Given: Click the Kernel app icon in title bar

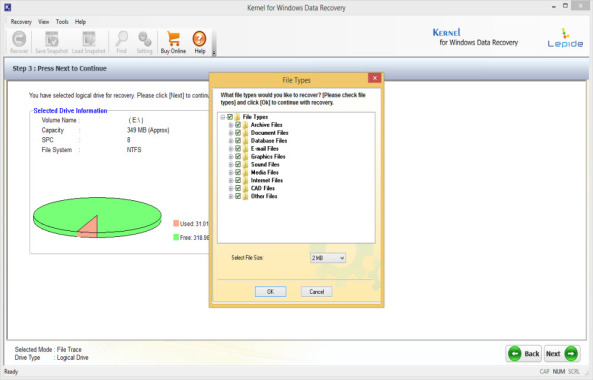Looking at the screenshot, I should pos(7,7).
